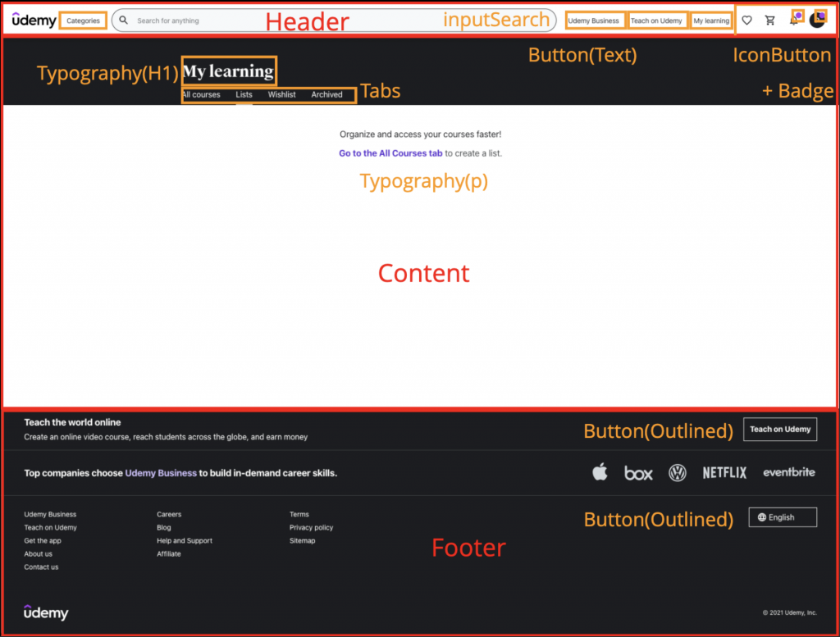Click the Volkswagen logo in the footer
The height and width of the screenshot is (637, 840).
pos(678,473)
